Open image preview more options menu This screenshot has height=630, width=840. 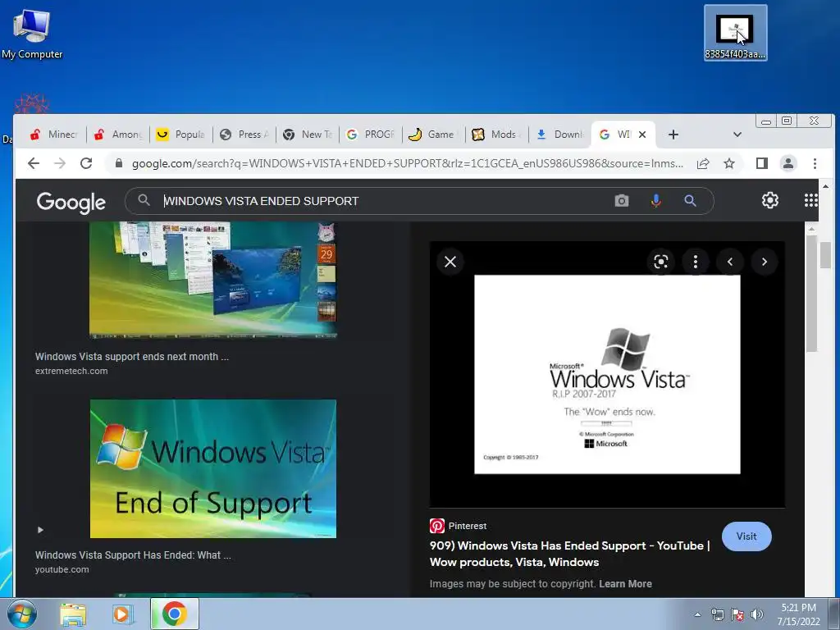pyautogui.click(x=696, y=262)
